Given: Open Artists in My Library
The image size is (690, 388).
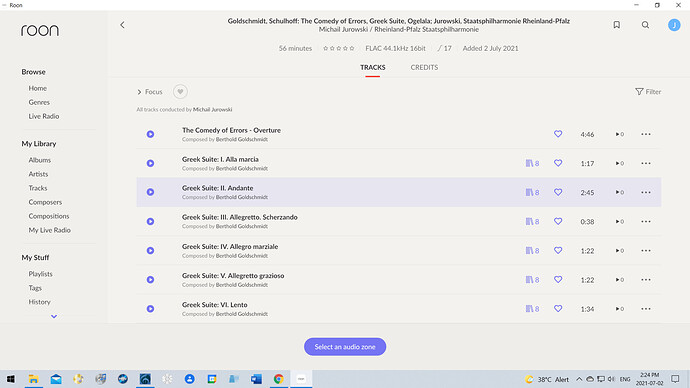Looking at the screenshot, I should pyautogui.click(x=38, y=174).
